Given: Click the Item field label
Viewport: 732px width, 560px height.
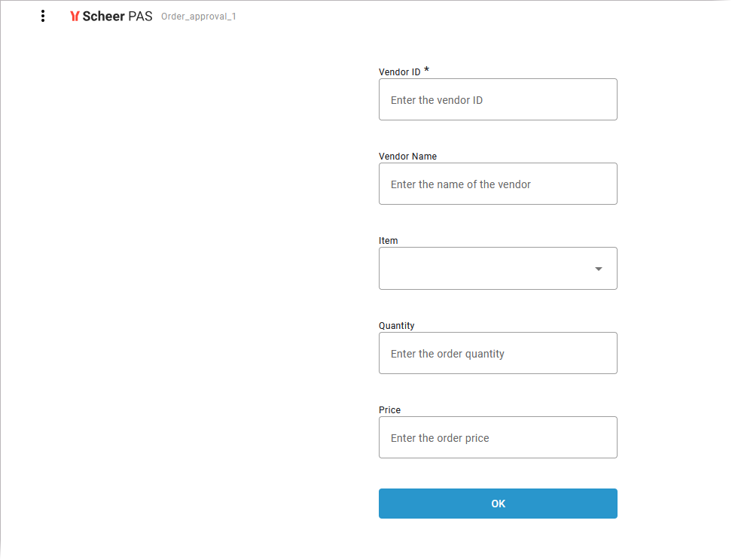Looking at the screenshot, I should point(389,241).
